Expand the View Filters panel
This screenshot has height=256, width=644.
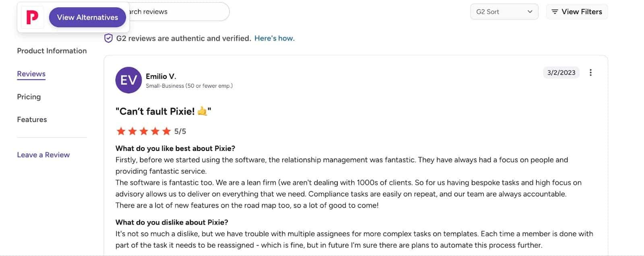coord(576,12)
